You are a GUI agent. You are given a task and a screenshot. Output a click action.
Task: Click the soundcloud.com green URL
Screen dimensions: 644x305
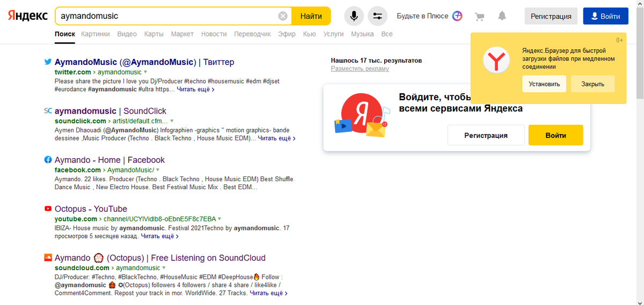click(82, 267)
